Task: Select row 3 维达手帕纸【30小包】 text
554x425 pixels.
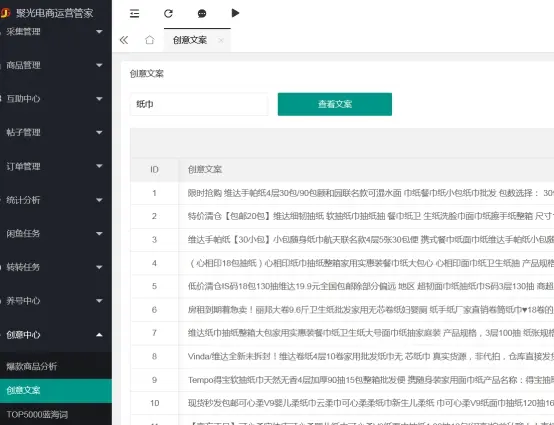Action: [x=371, y=240]
